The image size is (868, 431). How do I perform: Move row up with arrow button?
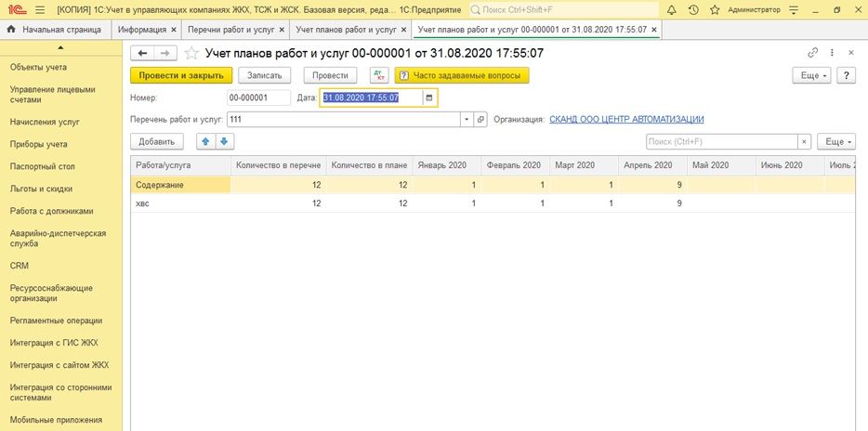coord(206,141)
